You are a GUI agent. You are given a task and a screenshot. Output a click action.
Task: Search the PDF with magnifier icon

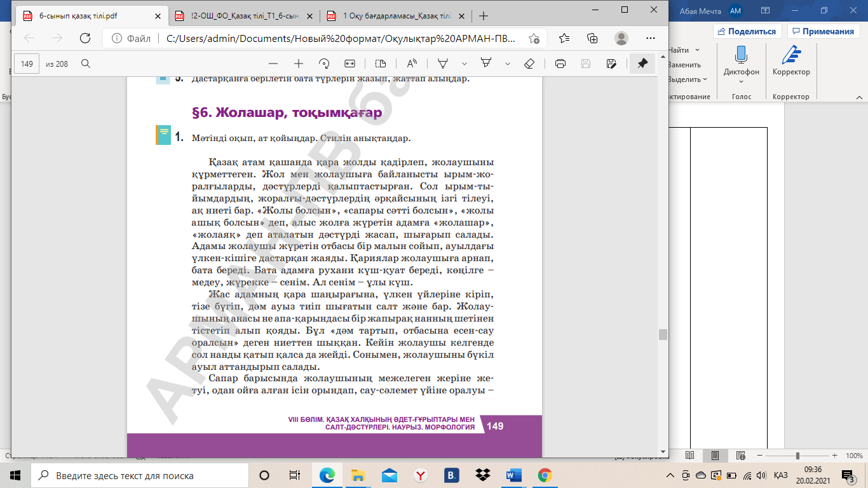(x=86, y=64)
